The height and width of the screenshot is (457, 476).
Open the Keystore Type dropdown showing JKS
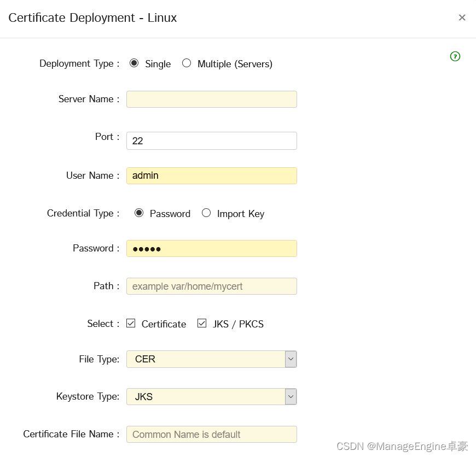point(212,397)
